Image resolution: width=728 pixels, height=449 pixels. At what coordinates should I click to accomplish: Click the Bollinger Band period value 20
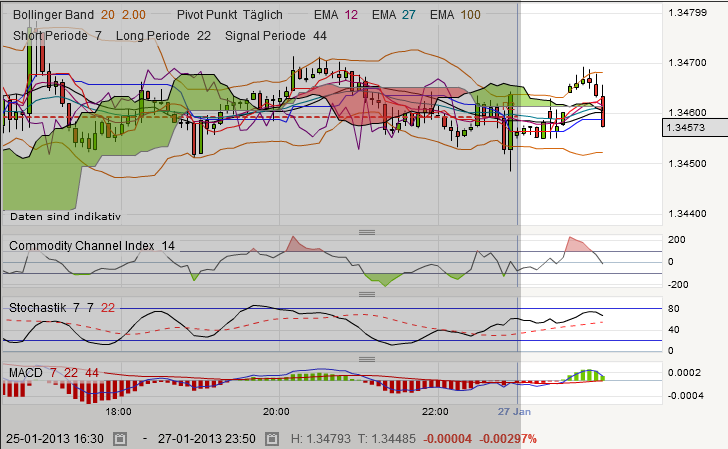point(108,15)
